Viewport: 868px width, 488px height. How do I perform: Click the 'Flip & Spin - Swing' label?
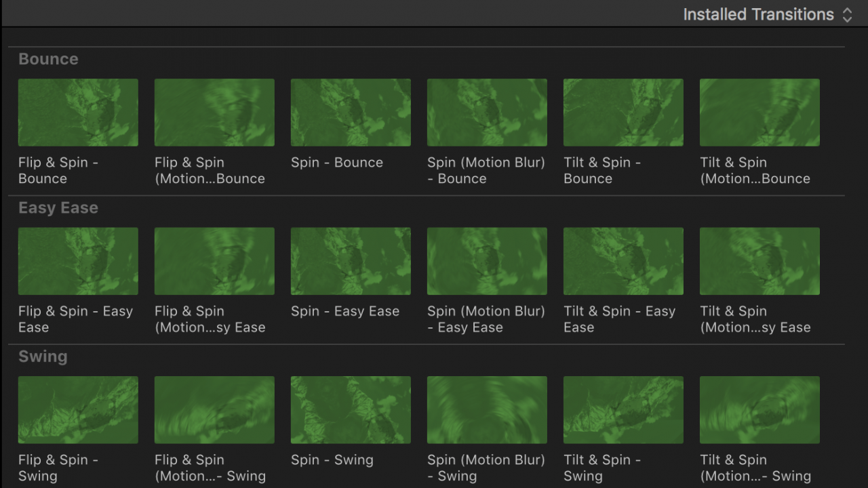58,468
